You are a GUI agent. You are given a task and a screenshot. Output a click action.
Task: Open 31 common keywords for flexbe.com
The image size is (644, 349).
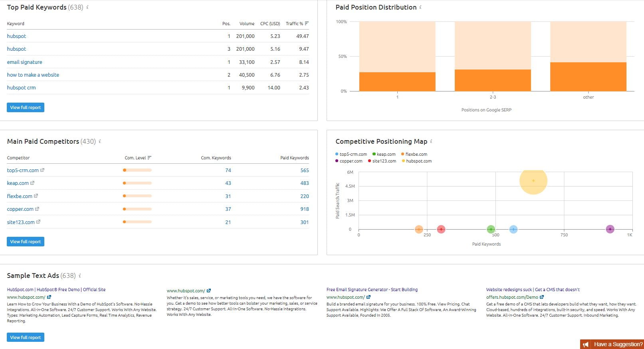click(x=228, y=196)
